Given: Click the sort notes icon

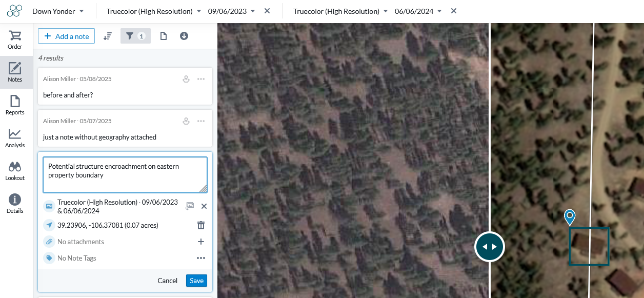Looking at the screenshot, I should (x=108, y=36).
